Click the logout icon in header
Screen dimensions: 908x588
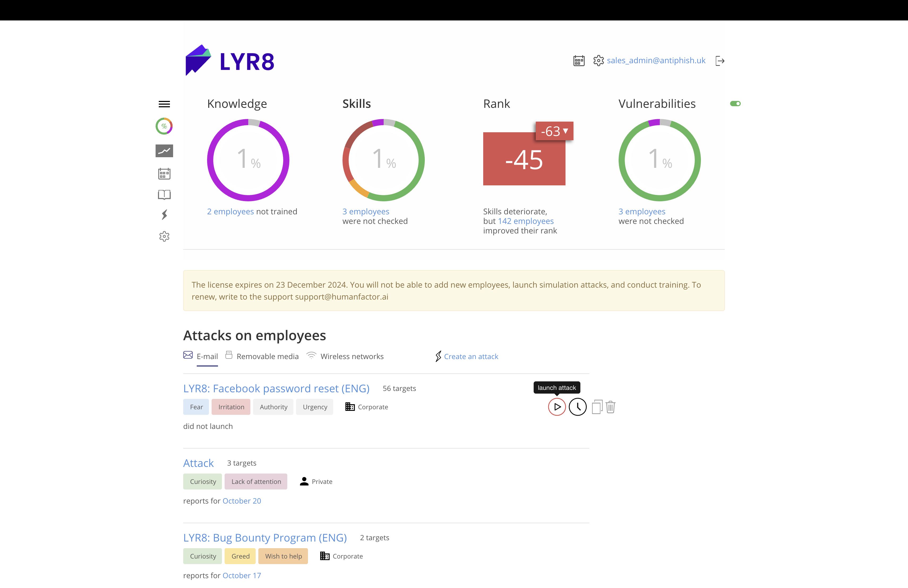(720, 61)
